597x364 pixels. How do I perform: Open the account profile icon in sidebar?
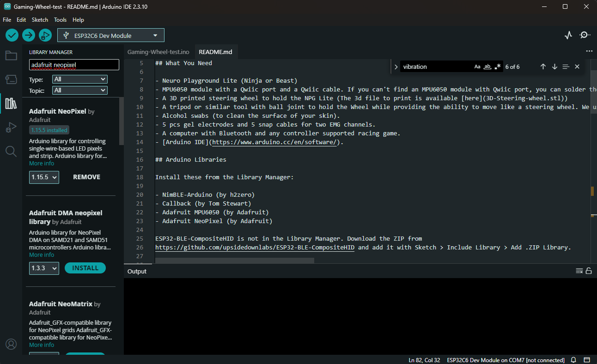click(x=11, y=344)
